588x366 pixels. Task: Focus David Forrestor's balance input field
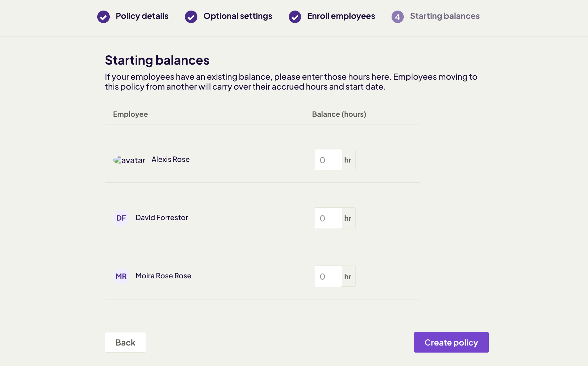point(327,218)
